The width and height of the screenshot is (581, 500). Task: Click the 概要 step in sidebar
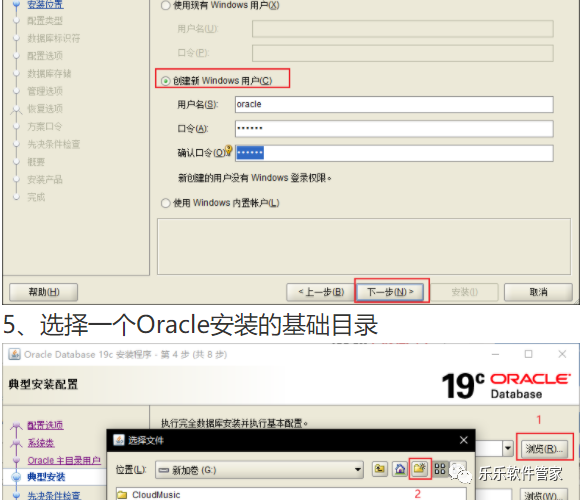tap(36, 162)
